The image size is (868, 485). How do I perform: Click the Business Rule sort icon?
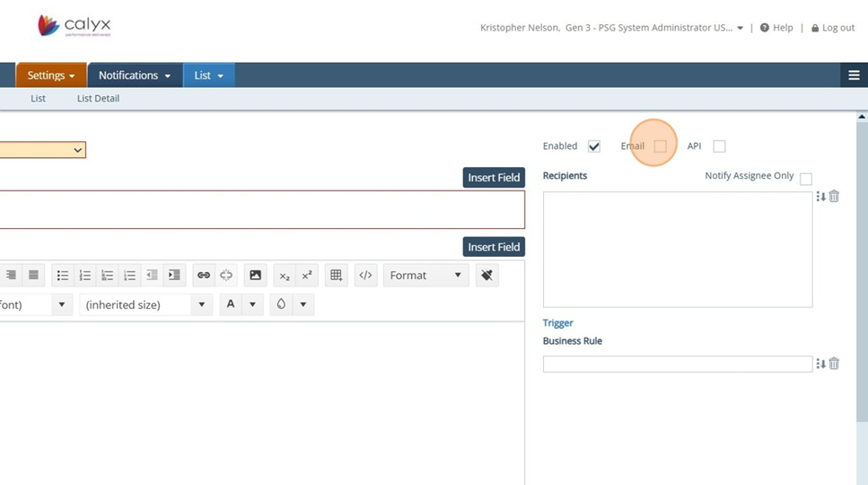pos(820,364)
